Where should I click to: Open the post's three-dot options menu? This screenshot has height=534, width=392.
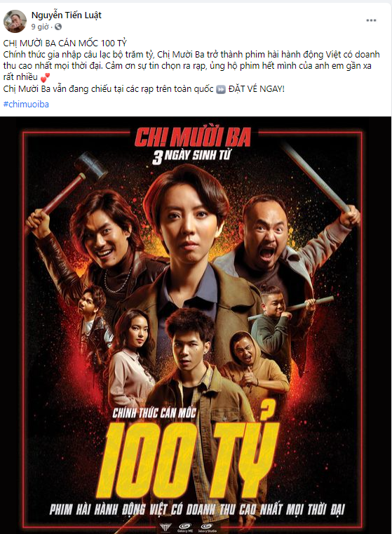coord(371,20)
